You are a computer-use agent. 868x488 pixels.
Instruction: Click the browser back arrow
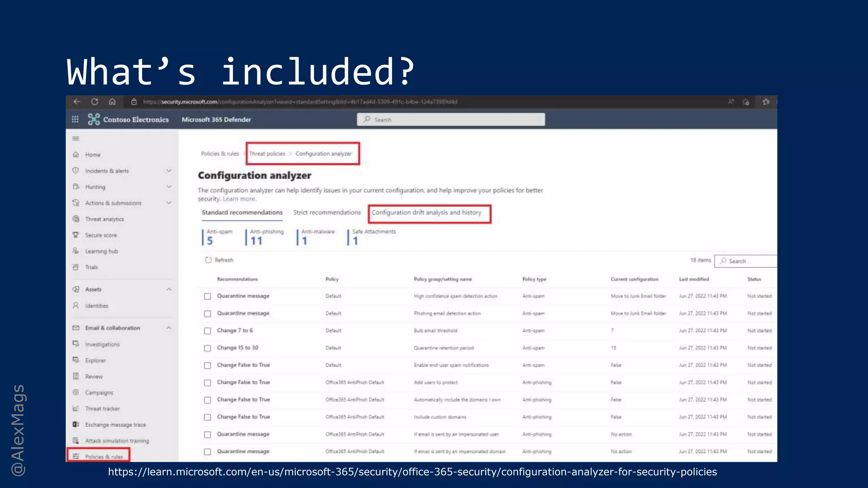click(x=77, y=102)
